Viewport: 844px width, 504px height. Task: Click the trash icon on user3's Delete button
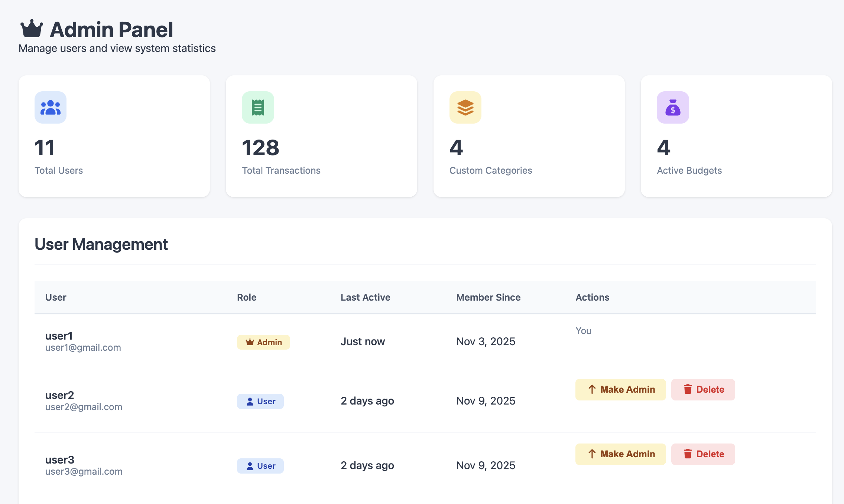click(x=688, y=454)
